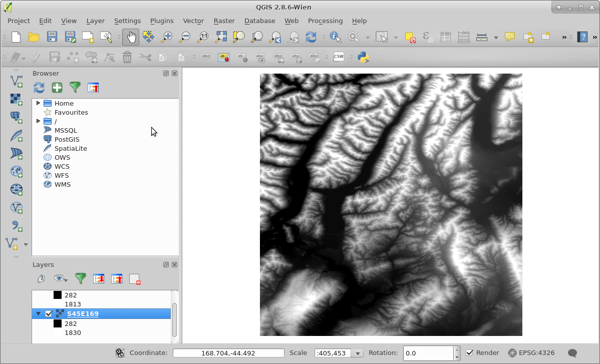
Task: Add a SpatiaLite layer from sidebar
Action: 16,135
